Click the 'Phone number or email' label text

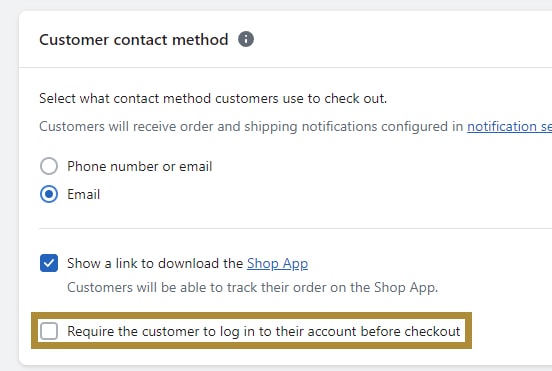140,166
